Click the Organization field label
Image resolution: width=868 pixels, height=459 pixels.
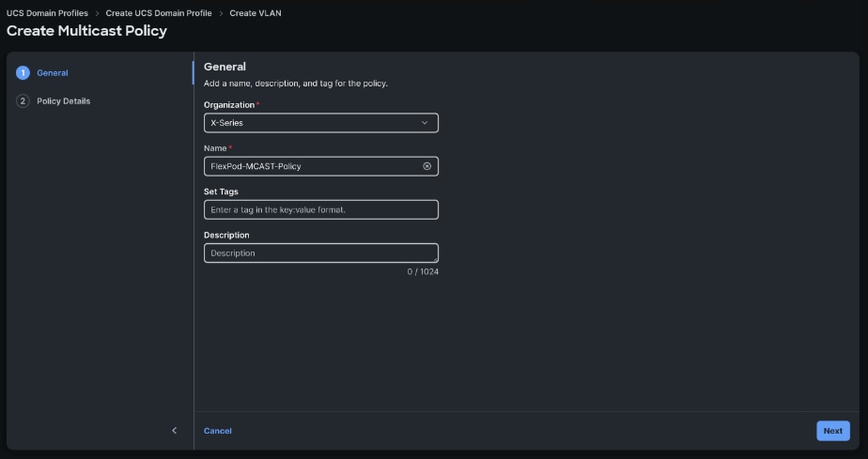[x=229, y=104]
